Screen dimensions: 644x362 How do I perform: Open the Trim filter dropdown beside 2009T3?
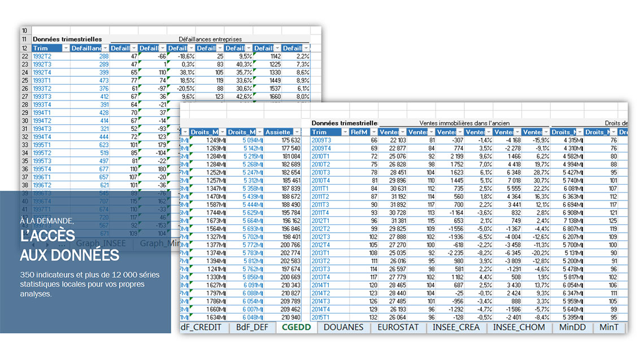[344, 132]
